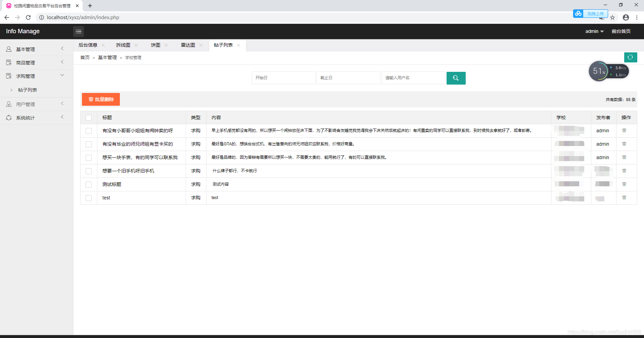Close the 帖子列表 tab
Viewport: 644px width, 338px height.
pos(238,45)
